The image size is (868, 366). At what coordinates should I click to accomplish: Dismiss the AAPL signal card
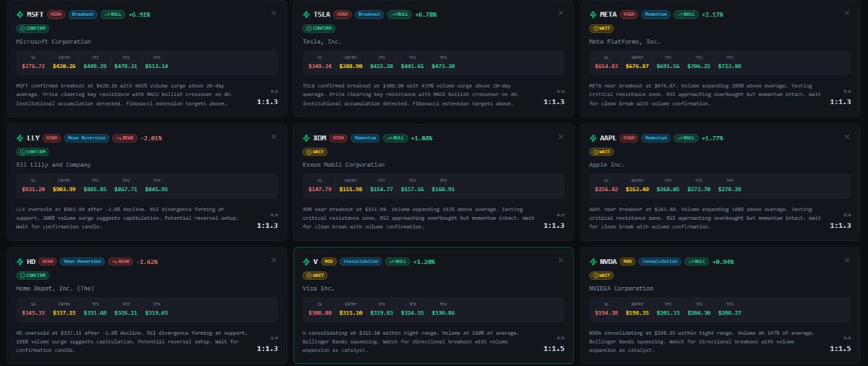click(x=847, y=137)
